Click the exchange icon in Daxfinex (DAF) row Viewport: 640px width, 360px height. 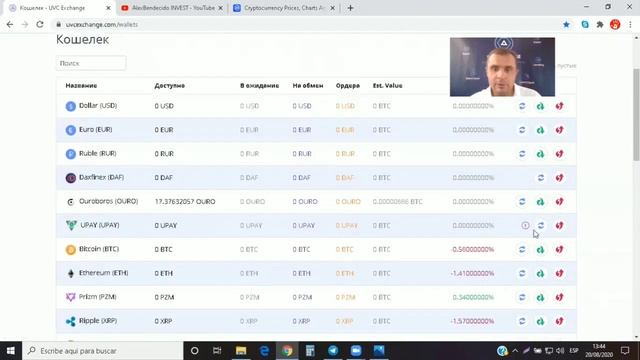541,178
